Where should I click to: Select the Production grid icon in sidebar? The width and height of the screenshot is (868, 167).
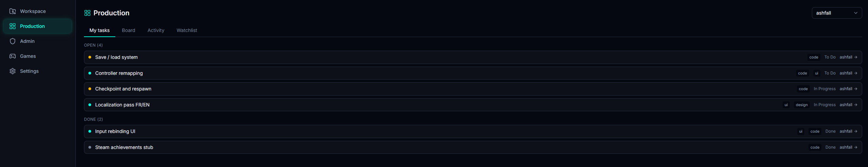click(13, 26)
